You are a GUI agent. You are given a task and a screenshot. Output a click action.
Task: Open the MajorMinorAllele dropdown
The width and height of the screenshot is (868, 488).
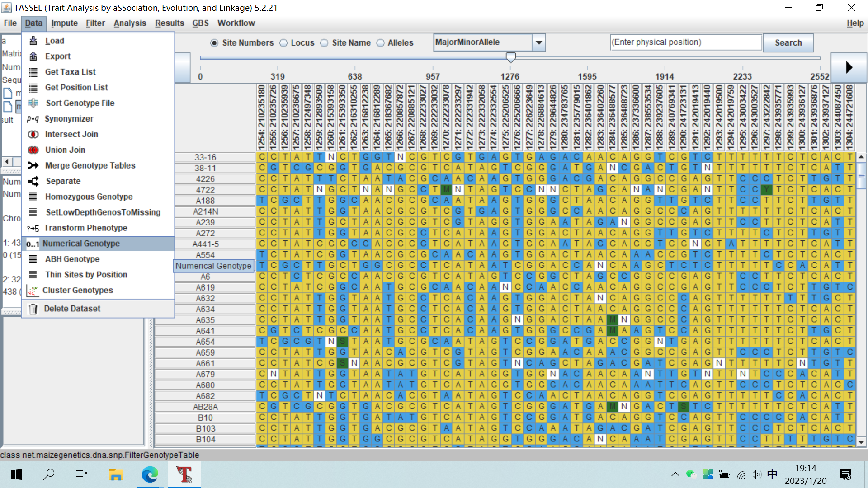[538, 42]
